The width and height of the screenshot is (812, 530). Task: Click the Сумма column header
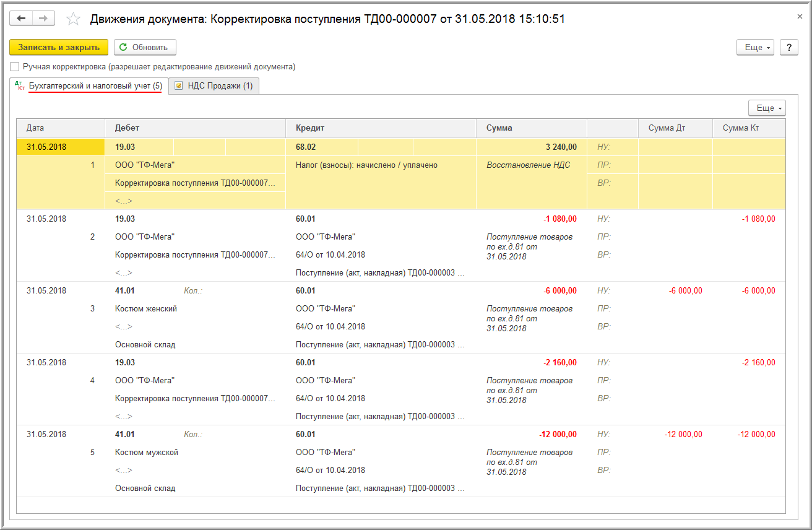point(532,128)
